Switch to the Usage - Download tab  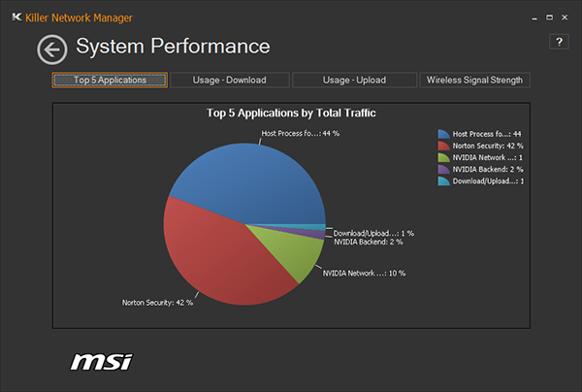[x=229, y=80]
